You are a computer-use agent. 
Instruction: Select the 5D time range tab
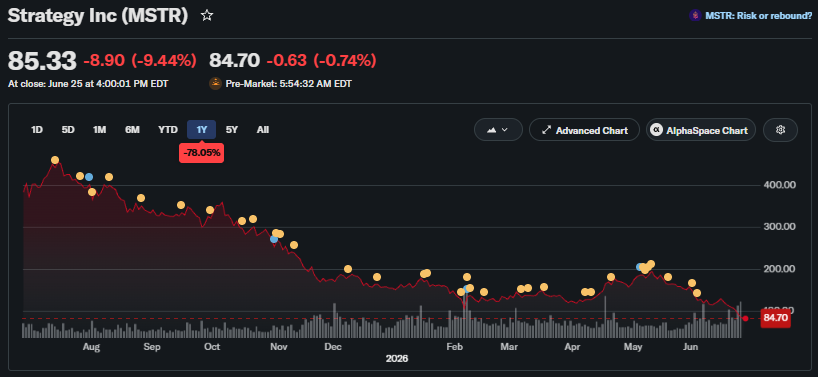pyautogui.click(x=68, y=130)
